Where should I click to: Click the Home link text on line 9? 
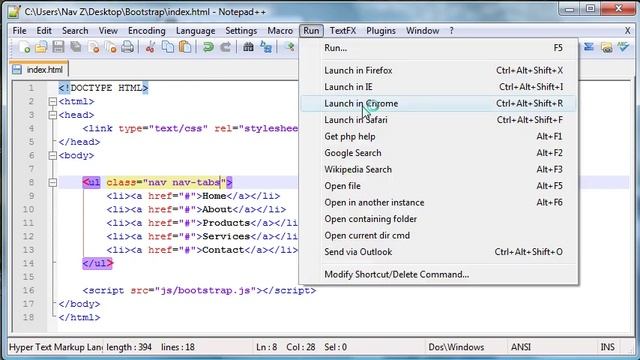(x=214, y=196)
